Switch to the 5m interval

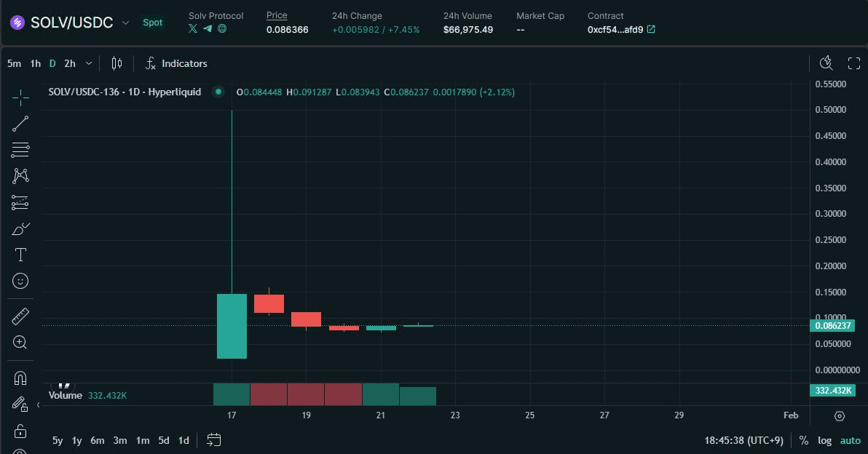pos(15,63)
